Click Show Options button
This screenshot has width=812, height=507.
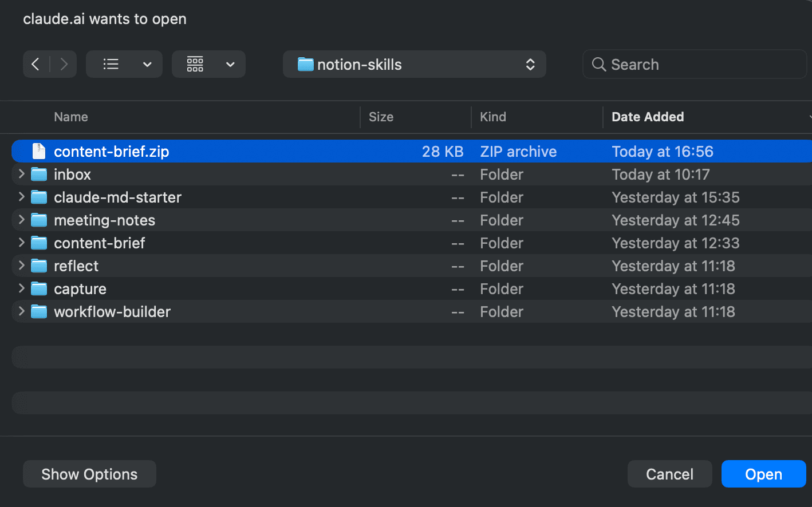(89, 474)
